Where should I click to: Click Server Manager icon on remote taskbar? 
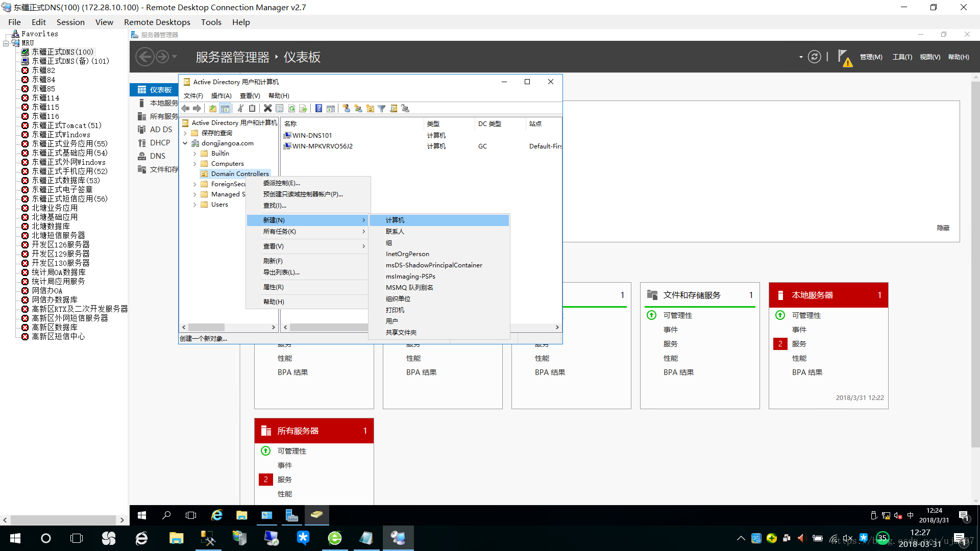[x=292, y=515]
